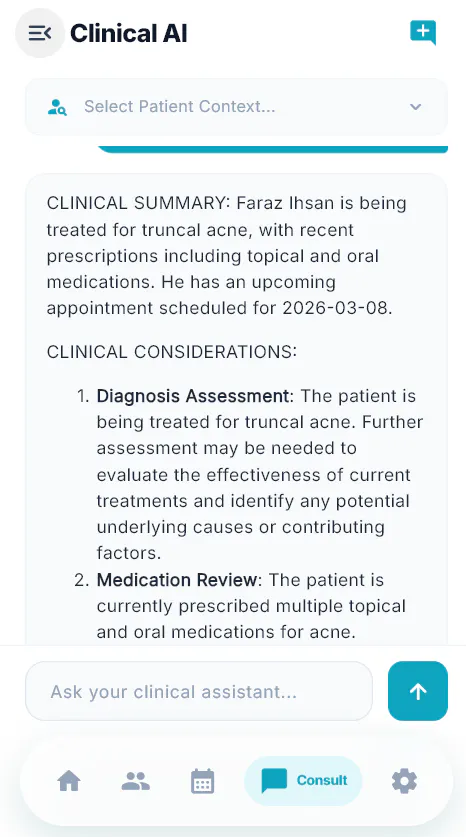Click the patient search icon

point(57,107)
